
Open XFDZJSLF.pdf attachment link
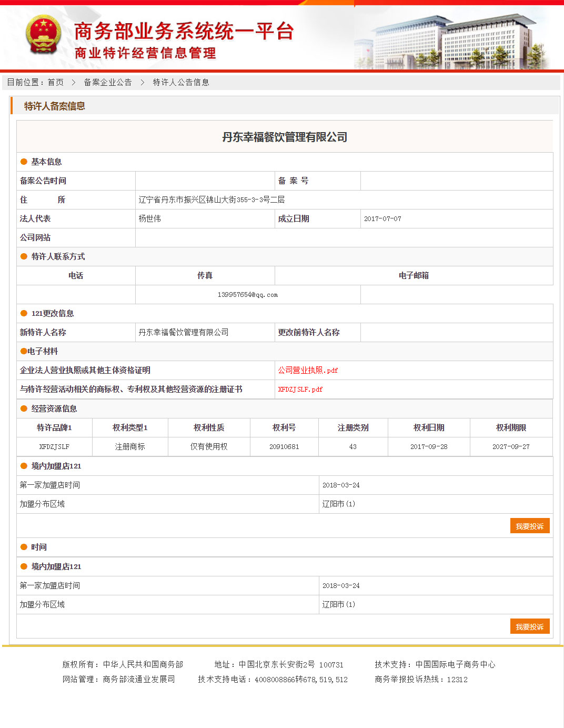tap(300, 389)
